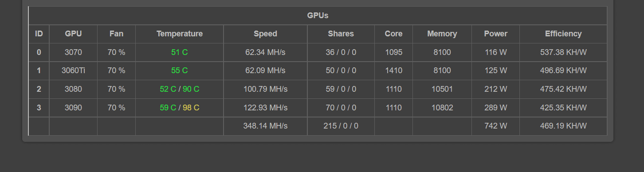Click the 3080 GPU name cell

click(73, 89)
